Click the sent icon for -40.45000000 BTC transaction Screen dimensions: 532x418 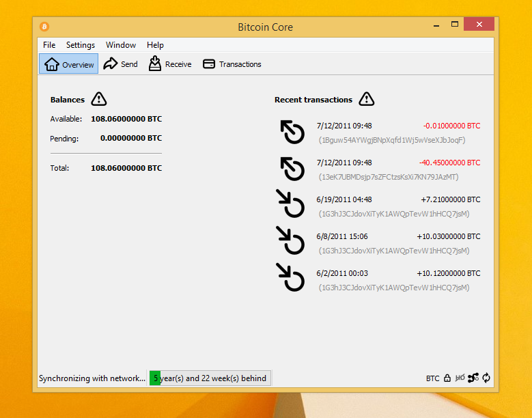point(292,169)
